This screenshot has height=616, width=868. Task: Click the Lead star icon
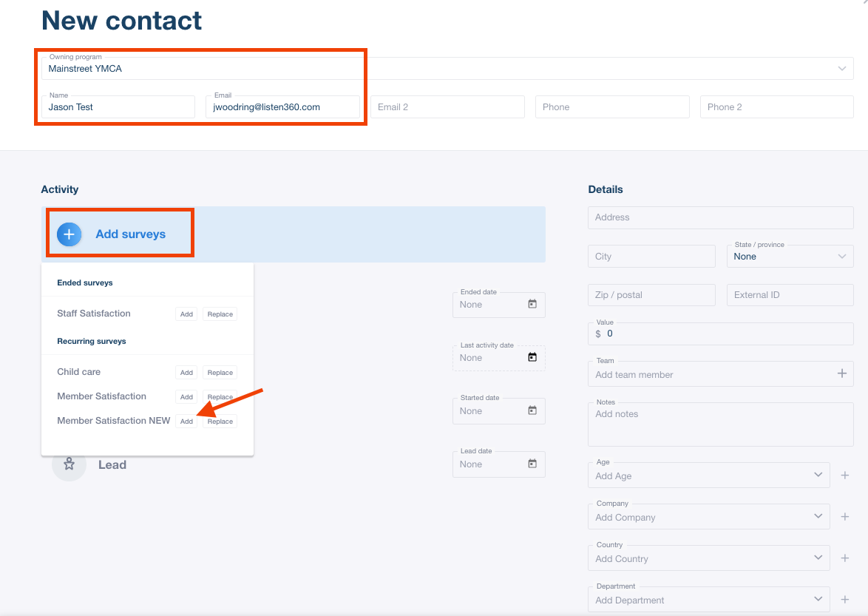(x=69, y=464)
